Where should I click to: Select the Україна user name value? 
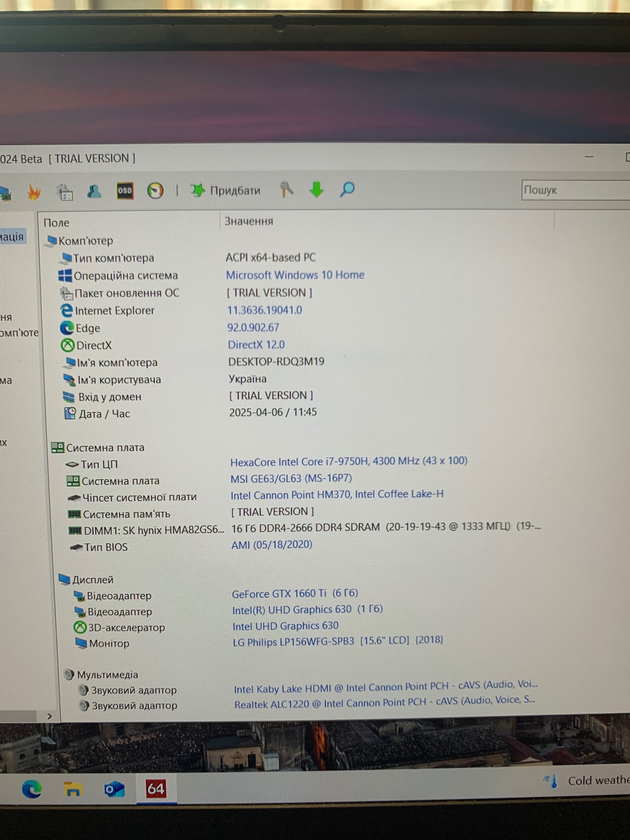click(x=247, y=379)
